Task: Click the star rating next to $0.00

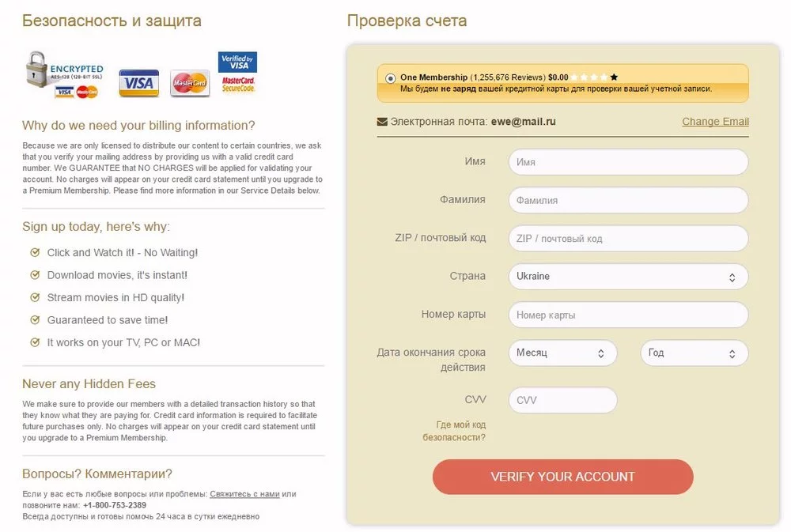Action: 595,77
